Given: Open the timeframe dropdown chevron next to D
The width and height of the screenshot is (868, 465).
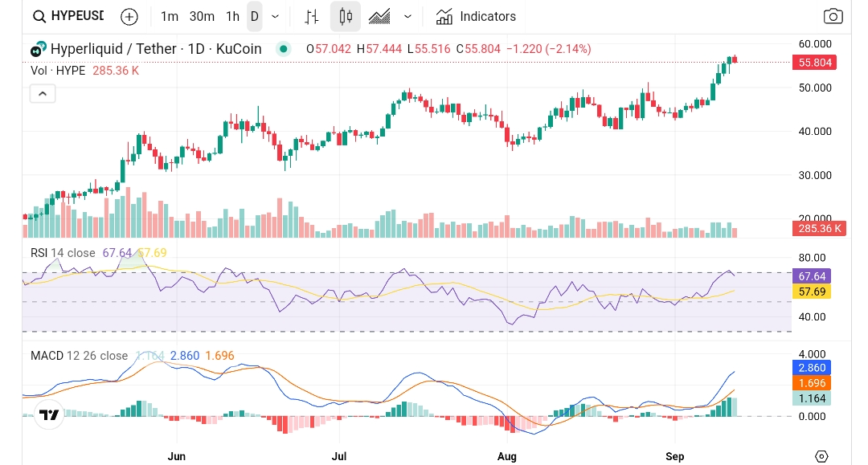Looking at the screenshot, I should pyautogui.click(x=273, y=16).
